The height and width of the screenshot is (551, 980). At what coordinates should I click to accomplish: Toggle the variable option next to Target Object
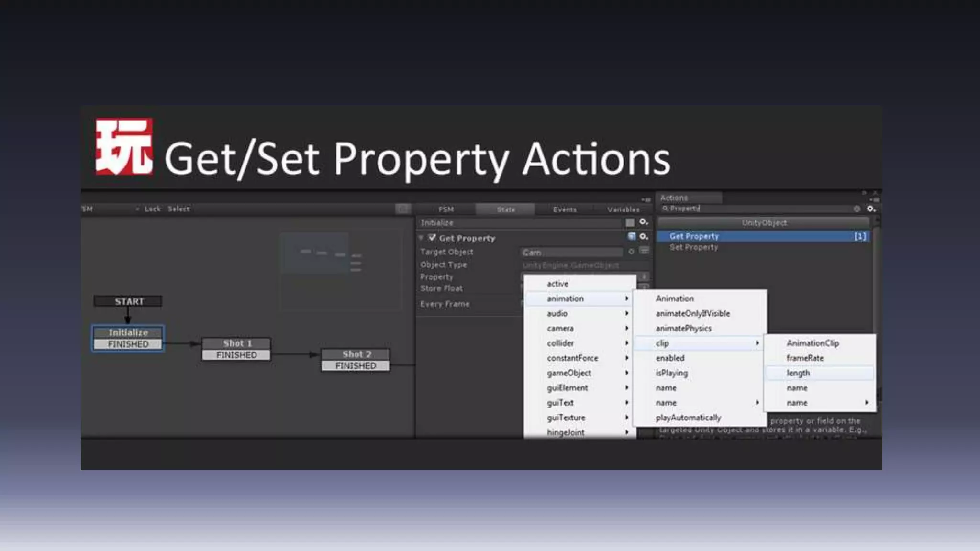[x=644, y=251]
